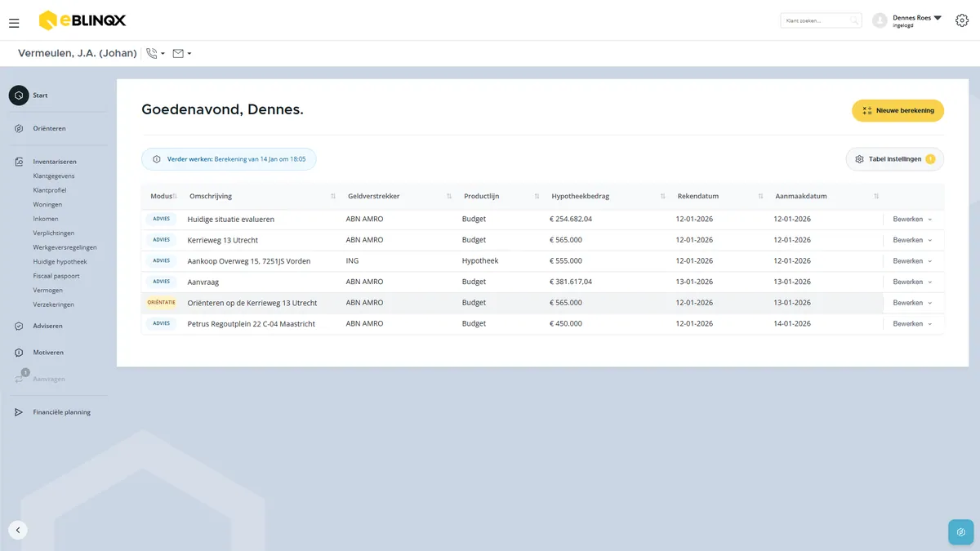Click the mail envelope icon

(x=178, y=54)
